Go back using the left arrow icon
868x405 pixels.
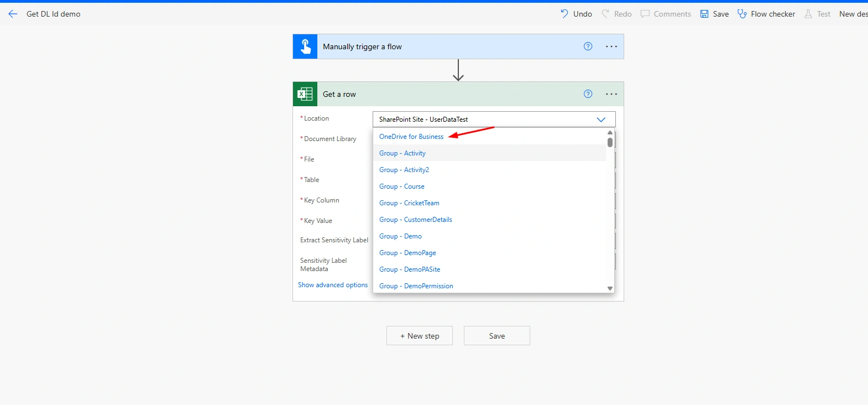tap(13, 14)
